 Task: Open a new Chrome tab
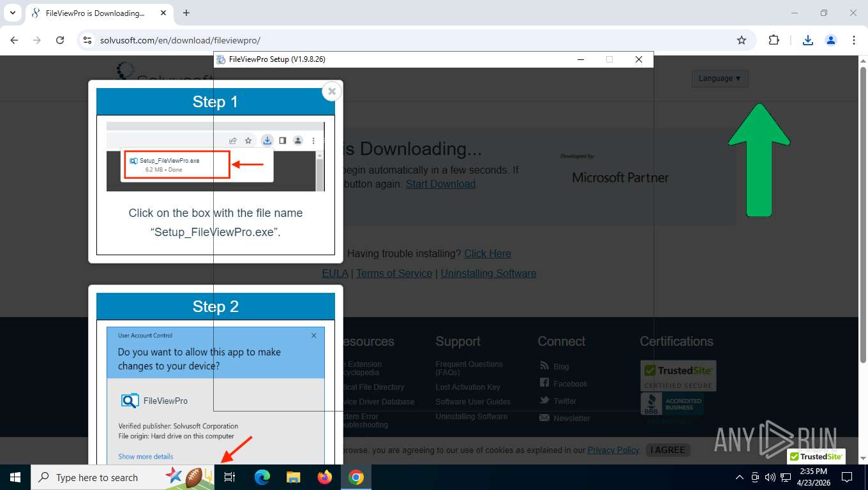pyautogui.click(x=186, y=13)
